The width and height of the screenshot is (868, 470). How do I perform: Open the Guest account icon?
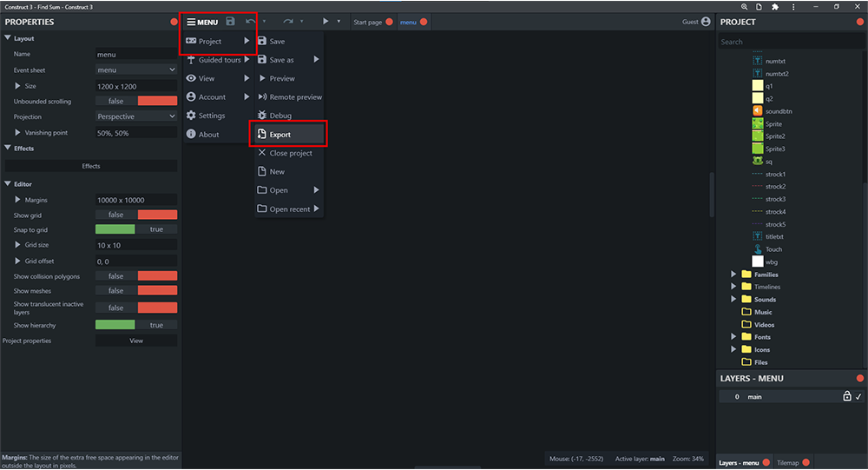pyautogui.click(x=706, y=22)
